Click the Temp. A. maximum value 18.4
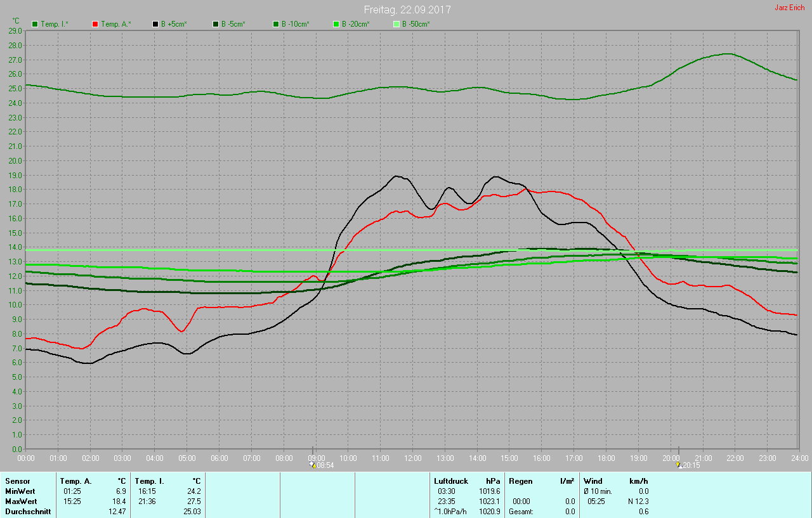Image resolution: width=812 pixels, height=518 pixels. pyautogui.click(x=119, y=502)
